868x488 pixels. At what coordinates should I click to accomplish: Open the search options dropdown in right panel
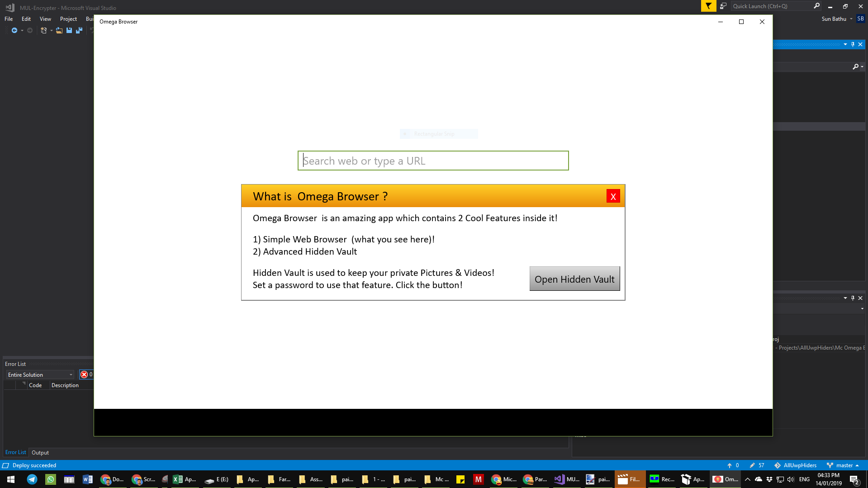(862, 66)
